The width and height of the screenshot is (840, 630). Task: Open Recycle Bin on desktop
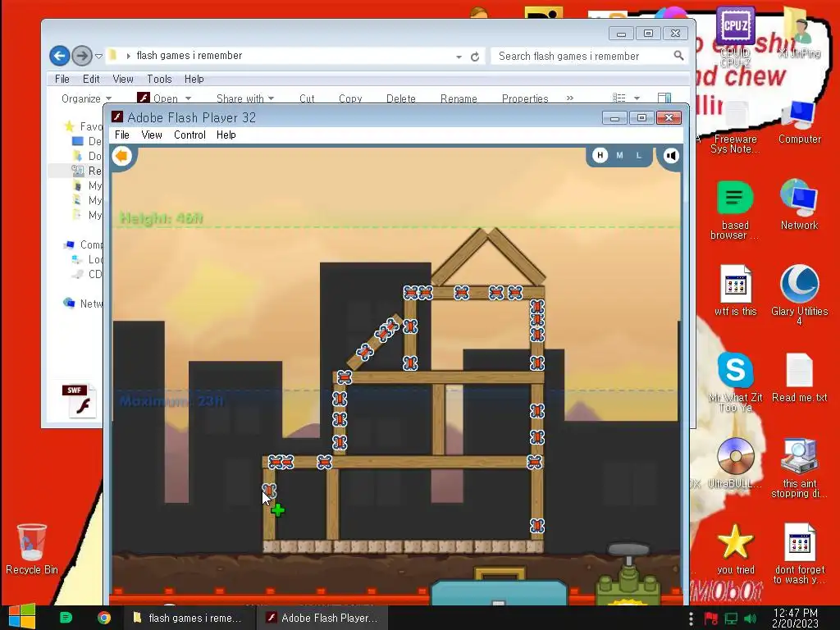[x=32, y=549]
